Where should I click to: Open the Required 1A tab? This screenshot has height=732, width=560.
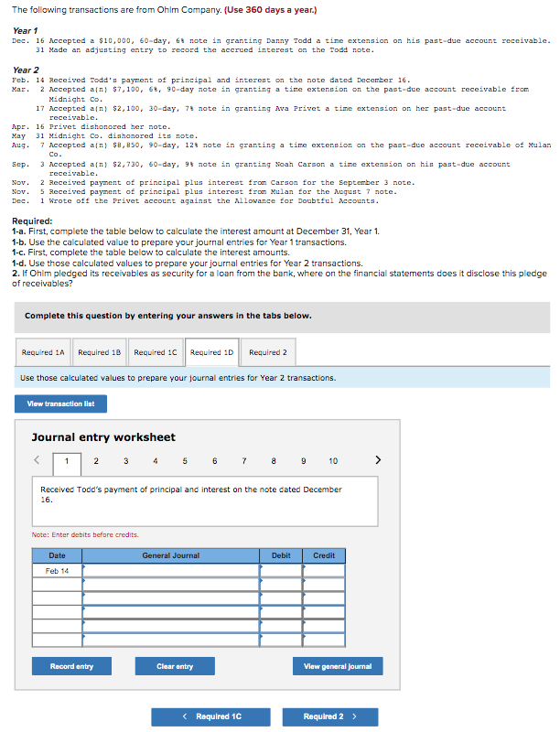coord(43,352)
